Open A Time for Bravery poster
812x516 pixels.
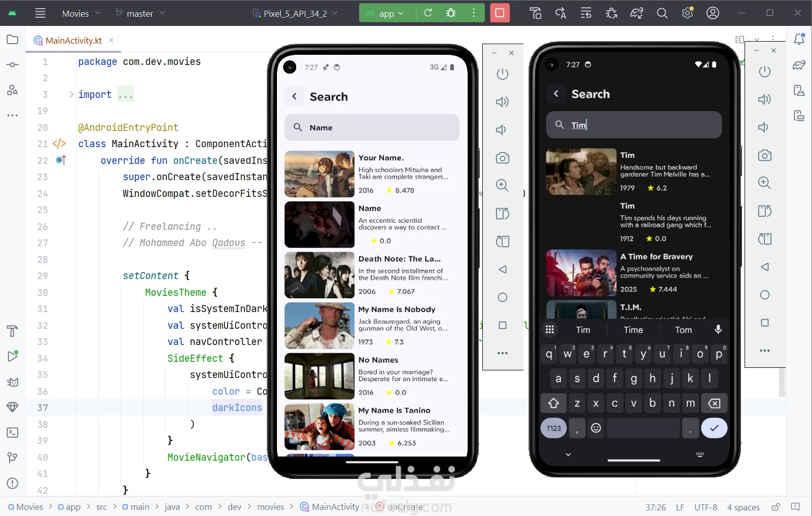click(x=581, y=273)
